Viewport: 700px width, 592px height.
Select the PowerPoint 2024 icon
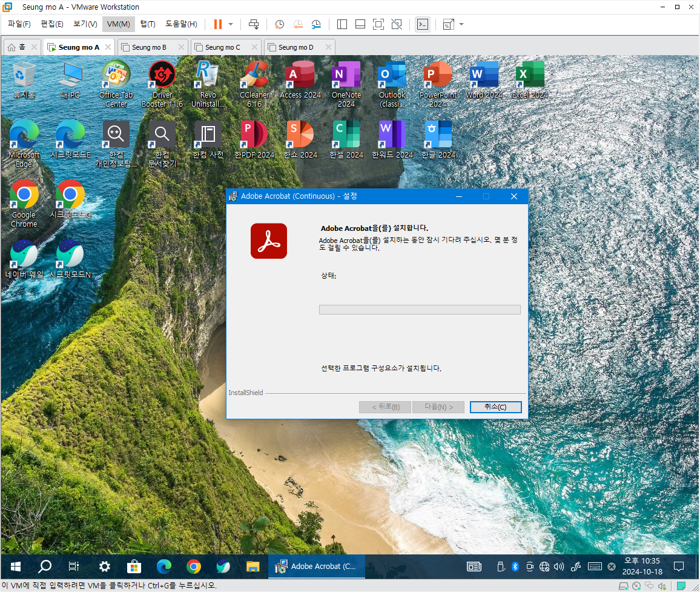(x=438, y=84)
